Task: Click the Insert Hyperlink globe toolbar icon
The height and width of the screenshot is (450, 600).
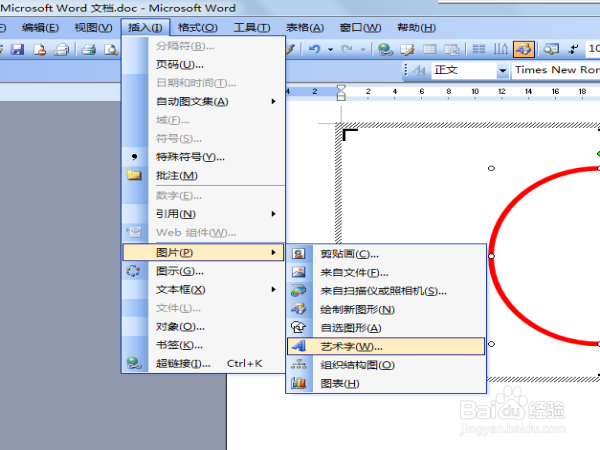Action: (x=385, y=49)
